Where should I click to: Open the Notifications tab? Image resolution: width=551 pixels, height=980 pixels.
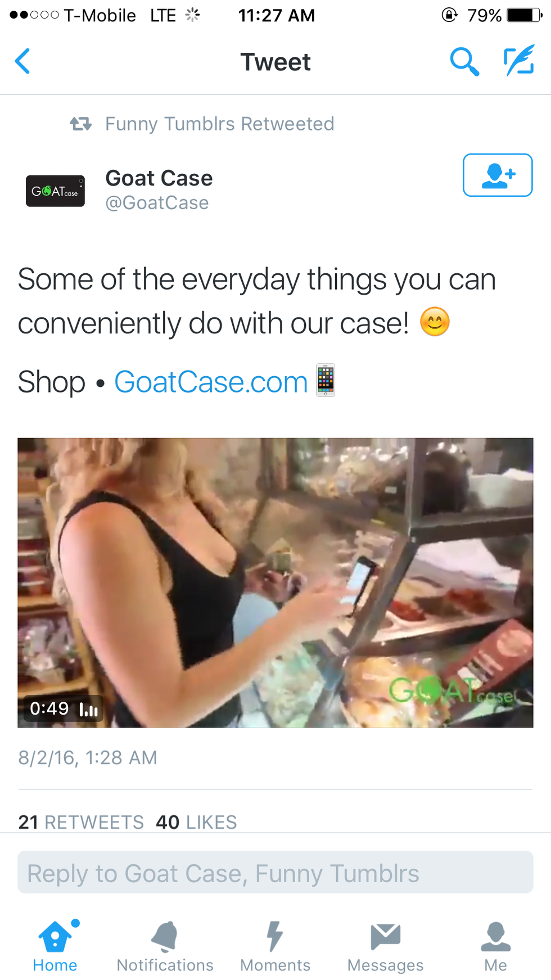click(x=165, y=946)
